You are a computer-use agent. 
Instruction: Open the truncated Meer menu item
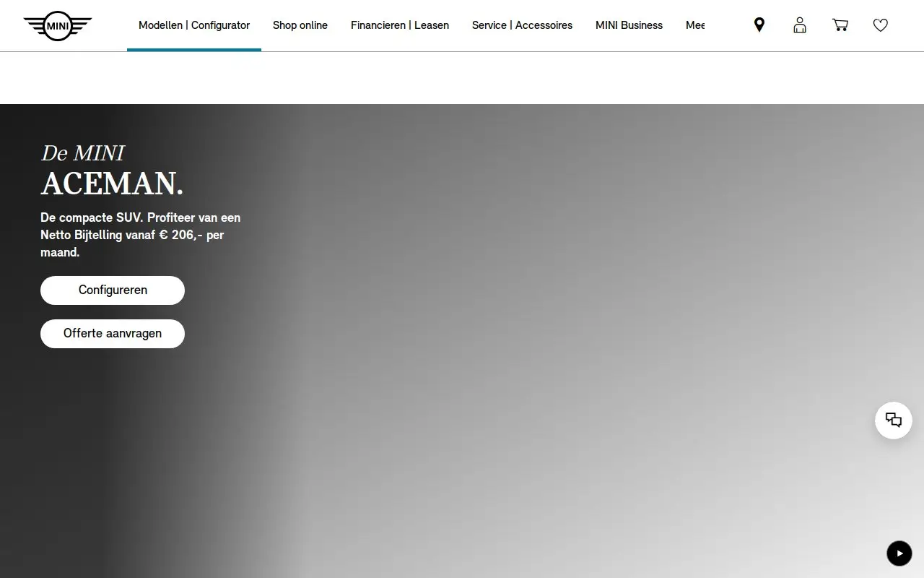(694, 25)
